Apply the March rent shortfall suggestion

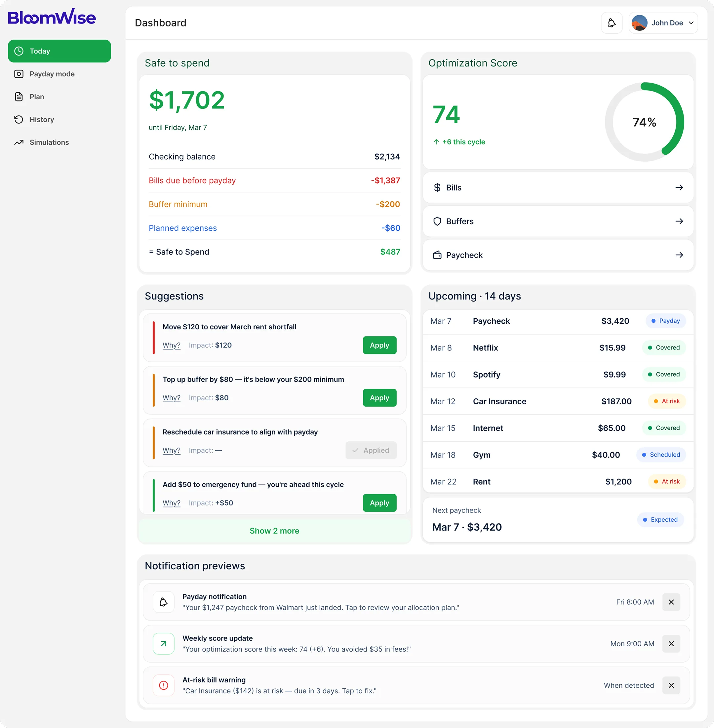click(x=379, y=345)
